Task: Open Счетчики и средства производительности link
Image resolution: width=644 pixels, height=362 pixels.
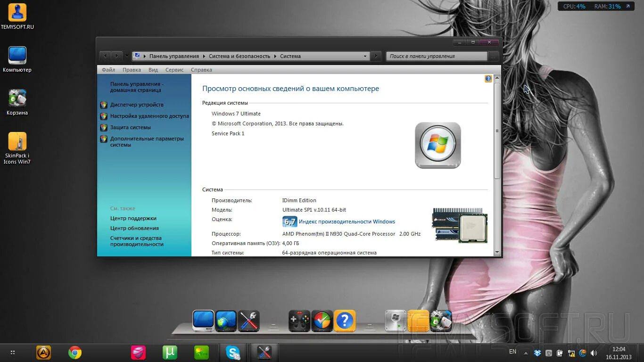Action: [x=137, y=241]
